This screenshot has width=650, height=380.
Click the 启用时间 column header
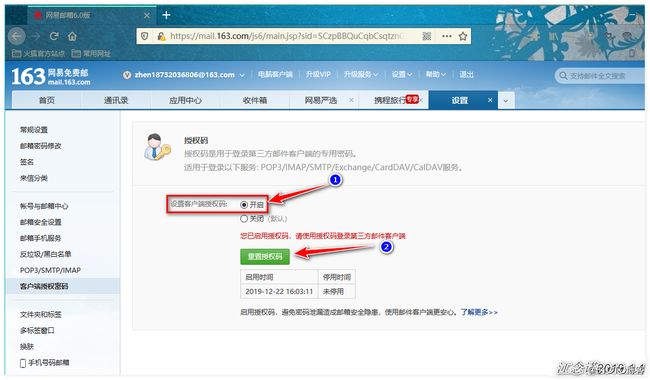(279, 277)
